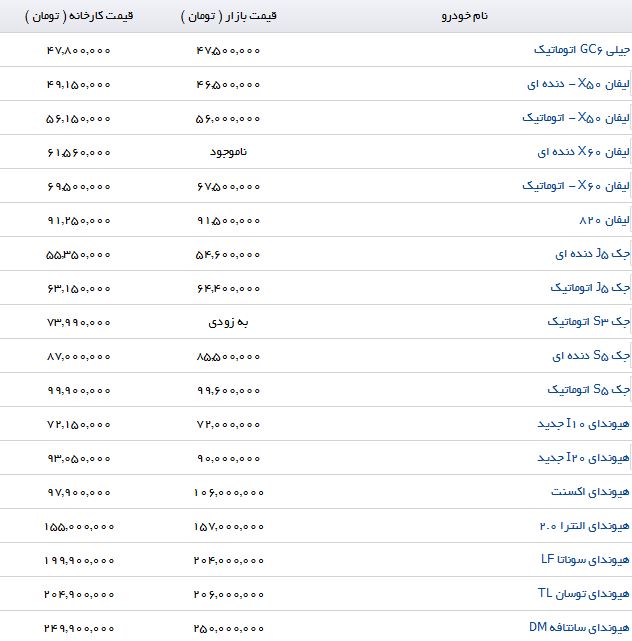The height and width of the screenshot is (641, 632).
Task: Select market price ۶۷,۵۰۰,۰۰۰ for لیفان X۶۰ اتوماتیک
Action: [228, 186]
